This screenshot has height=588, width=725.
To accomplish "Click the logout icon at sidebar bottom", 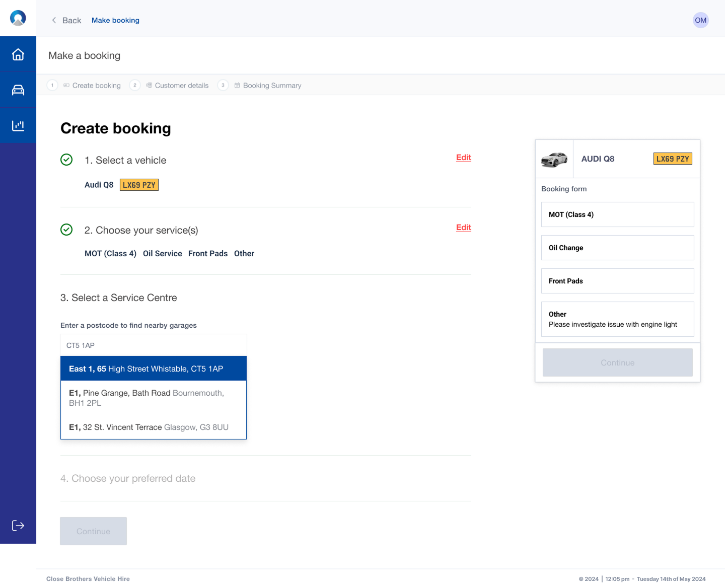I will [18, 526].
